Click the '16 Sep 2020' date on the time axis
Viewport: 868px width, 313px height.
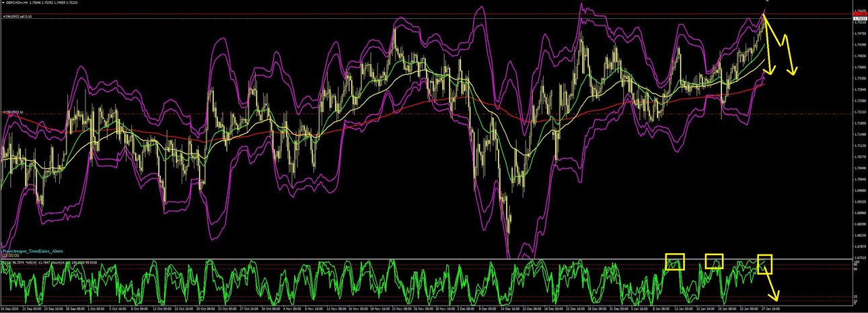tap(10, 309)
